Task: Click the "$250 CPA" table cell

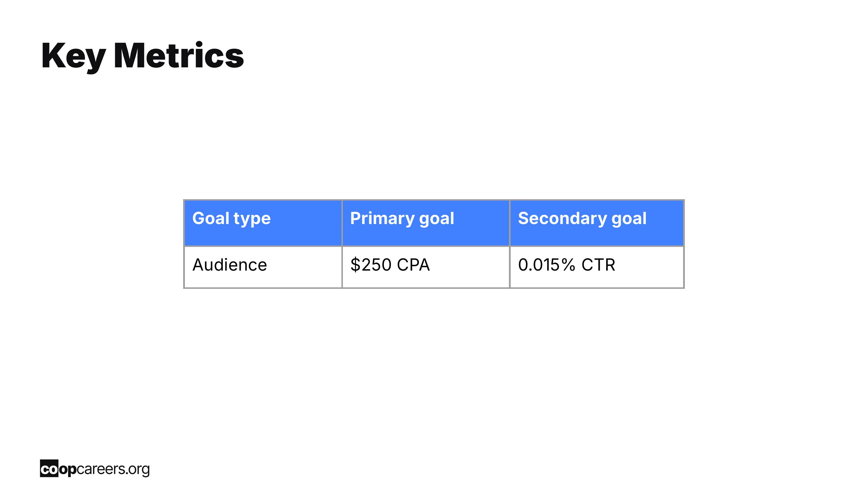Action: (426, 267)
